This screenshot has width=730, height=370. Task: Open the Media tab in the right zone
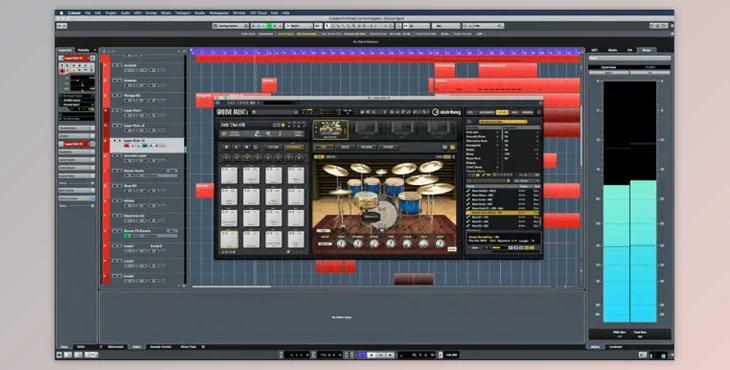click(613, 50)
